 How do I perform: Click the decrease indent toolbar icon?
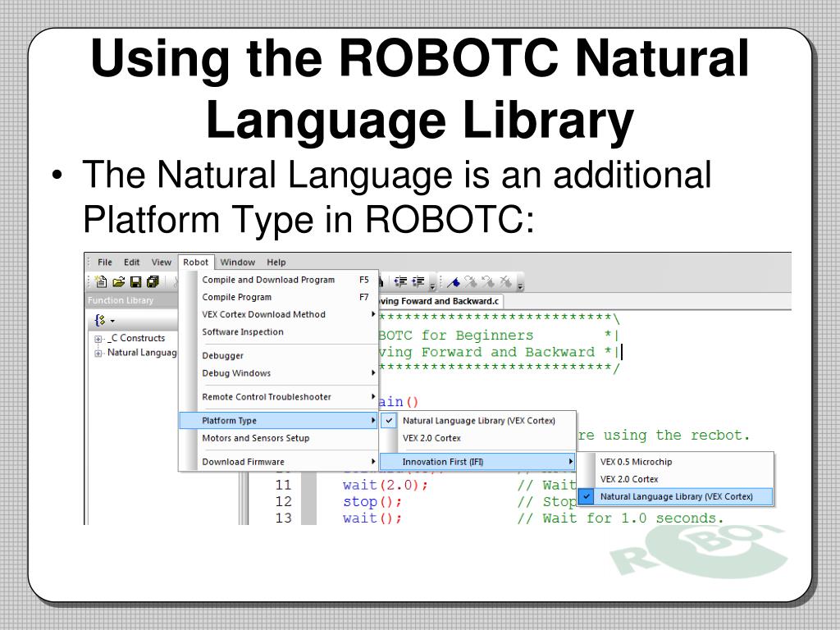click(x=401, y=281)
